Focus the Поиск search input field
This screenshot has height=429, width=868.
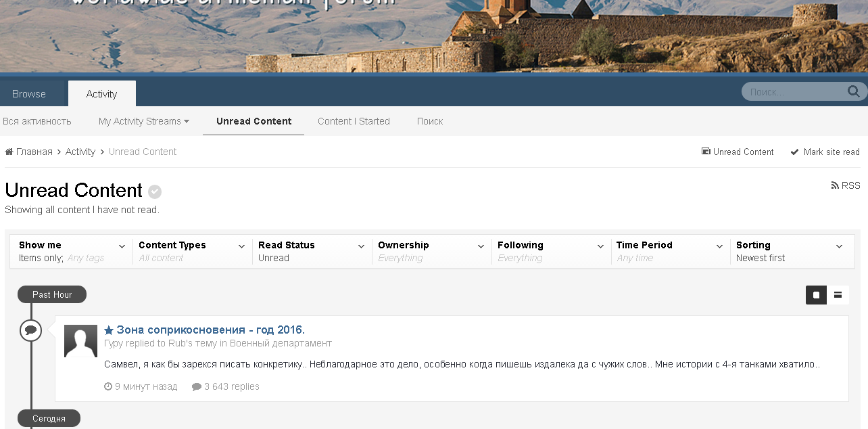794,92
